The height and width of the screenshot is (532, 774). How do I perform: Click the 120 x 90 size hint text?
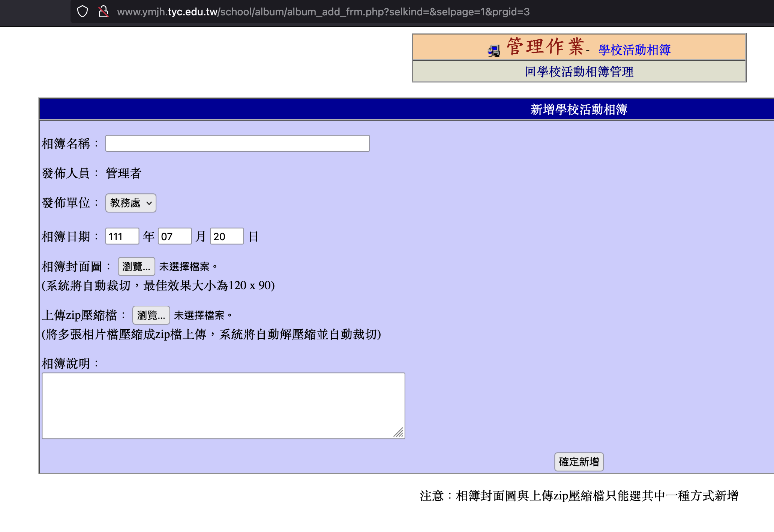point(158,286)
